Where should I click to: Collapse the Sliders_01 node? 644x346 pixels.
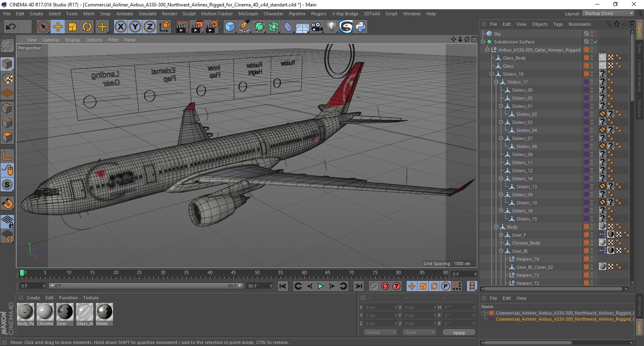pos(501,106)
